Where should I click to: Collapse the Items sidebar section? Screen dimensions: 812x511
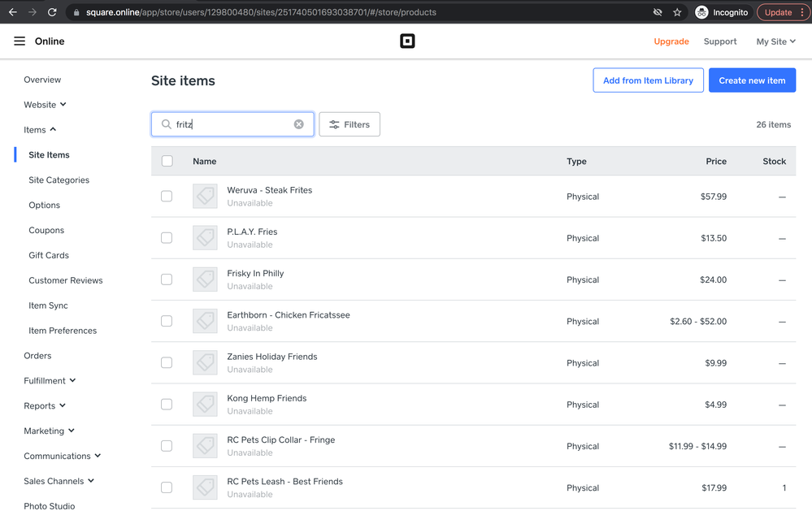coord(40,129)
